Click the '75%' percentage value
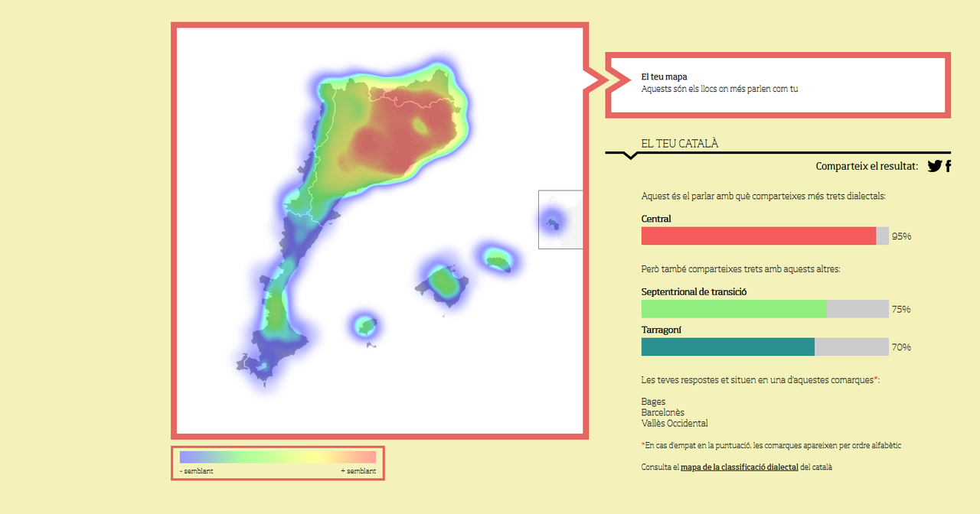The width and height of the screenshot is (980, 514). pos(901,309)
